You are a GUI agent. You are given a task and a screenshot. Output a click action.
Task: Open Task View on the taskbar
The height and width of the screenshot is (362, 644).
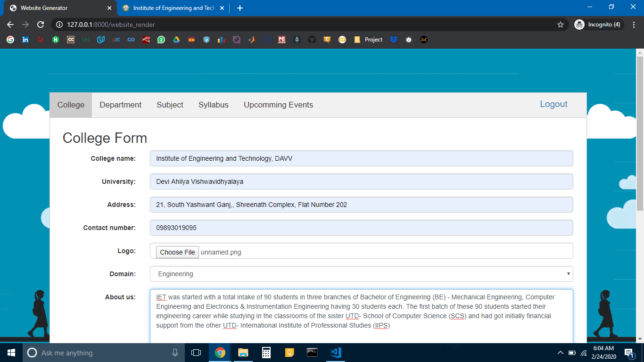pos(196,353)
